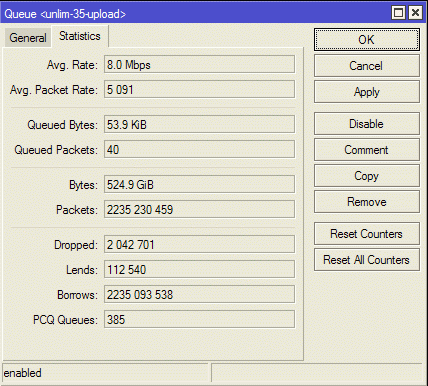Click the 'enabled' status bar text

[23, 373]
